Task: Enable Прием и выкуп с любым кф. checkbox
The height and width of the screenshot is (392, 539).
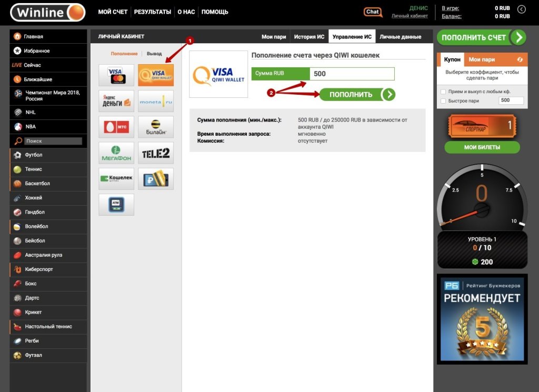Action: tap(443, 92)
